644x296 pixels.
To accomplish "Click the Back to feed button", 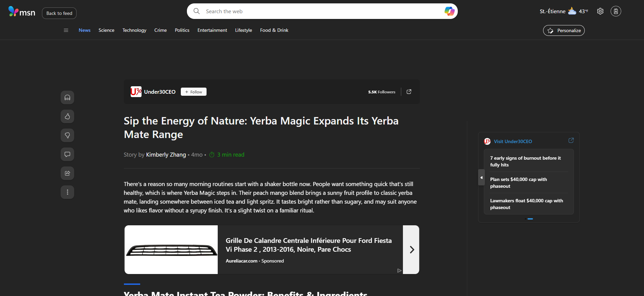I will 59,13.
